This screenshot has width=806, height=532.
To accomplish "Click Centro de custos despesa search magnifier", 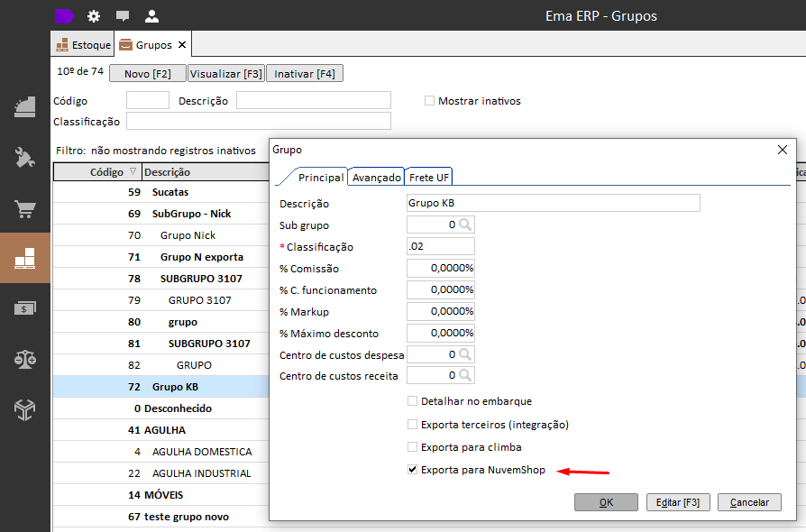I will [465, 354].
